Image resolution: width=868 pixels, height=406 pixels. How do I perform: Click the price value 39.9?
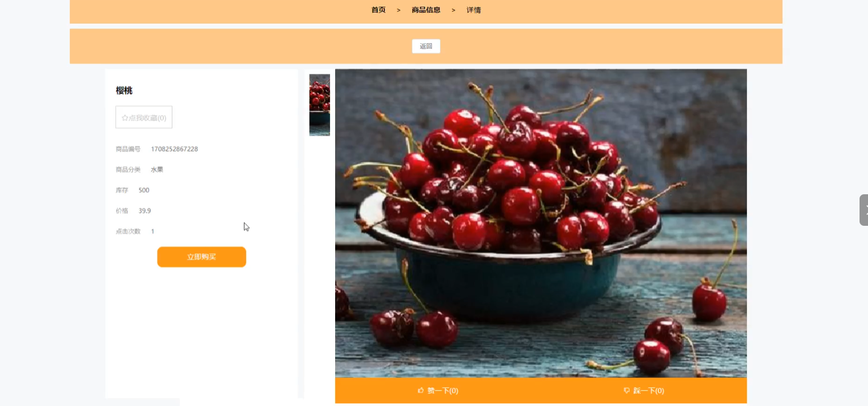tap(144, 211)
